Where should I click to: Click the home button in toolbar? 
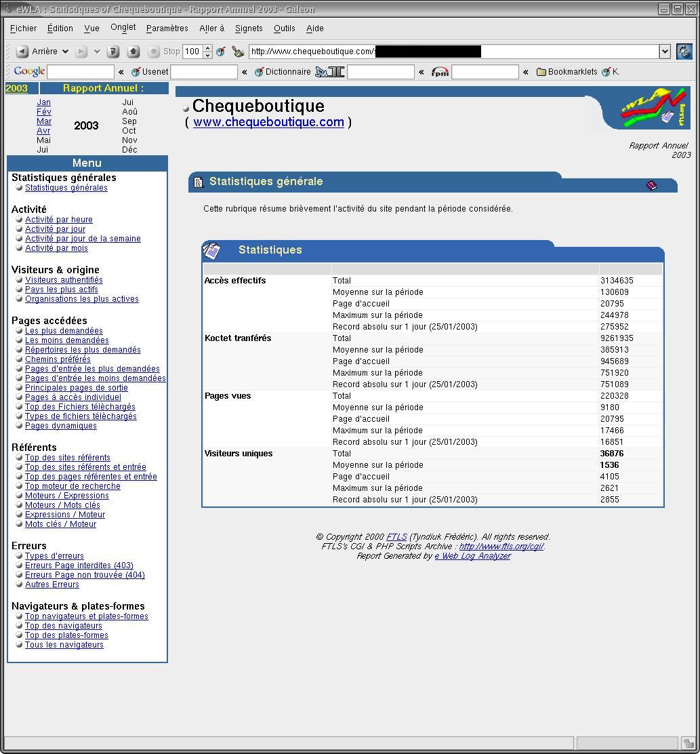(133, 51)
